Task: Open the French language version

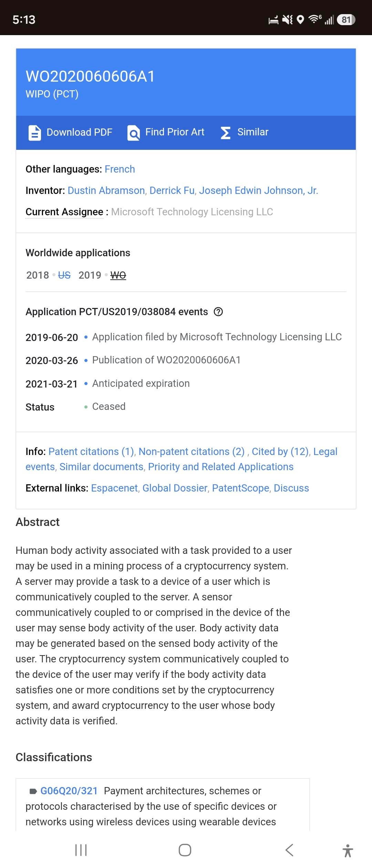Action: (x=120, y=169)
